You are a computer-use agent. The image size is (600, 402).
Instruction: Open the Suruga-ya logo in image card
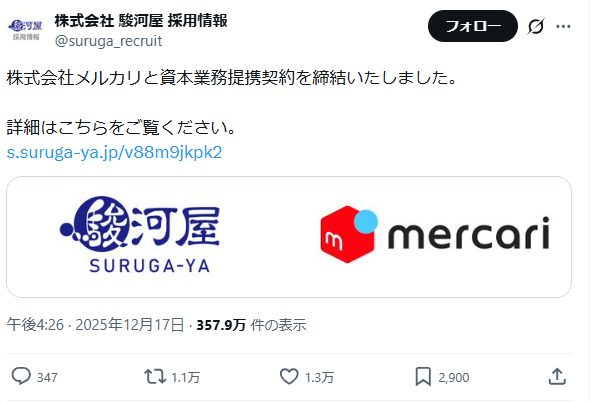pos(140,234)
